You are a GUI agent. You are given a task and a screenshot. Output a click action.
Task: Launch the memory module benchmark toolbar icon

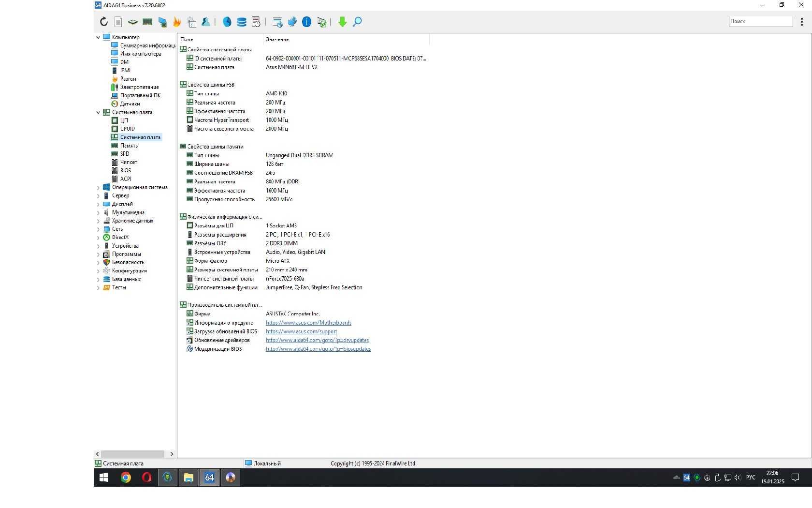tap(147, 22)
